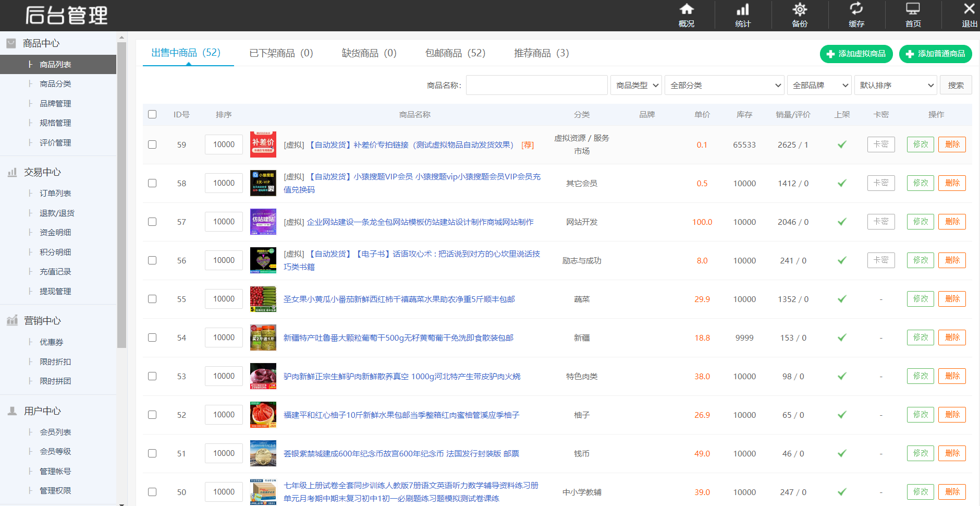Click 删除 button for product 57
Image resolution: width=980 pixels, height=506 pixels.
[952, 222]
